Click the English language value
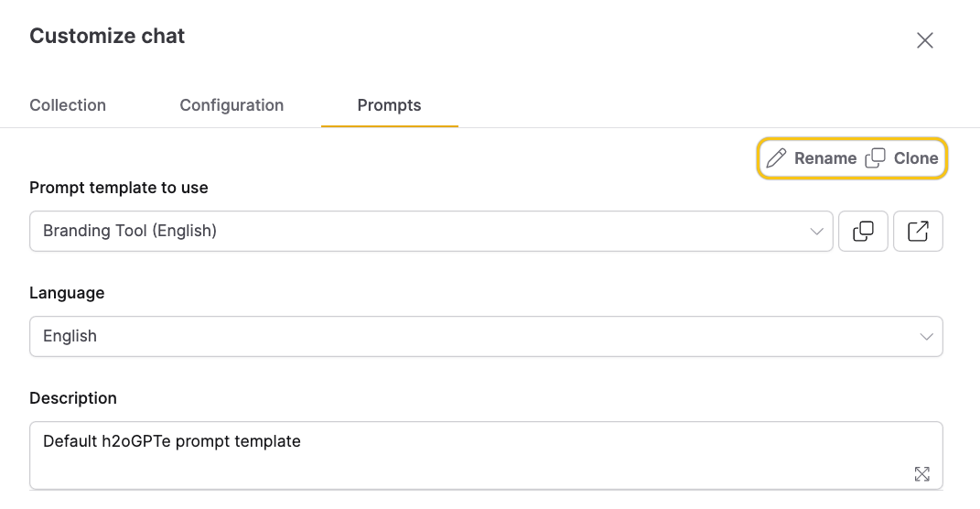Screen dimensions: 980x509 click(x=70, y=336)
